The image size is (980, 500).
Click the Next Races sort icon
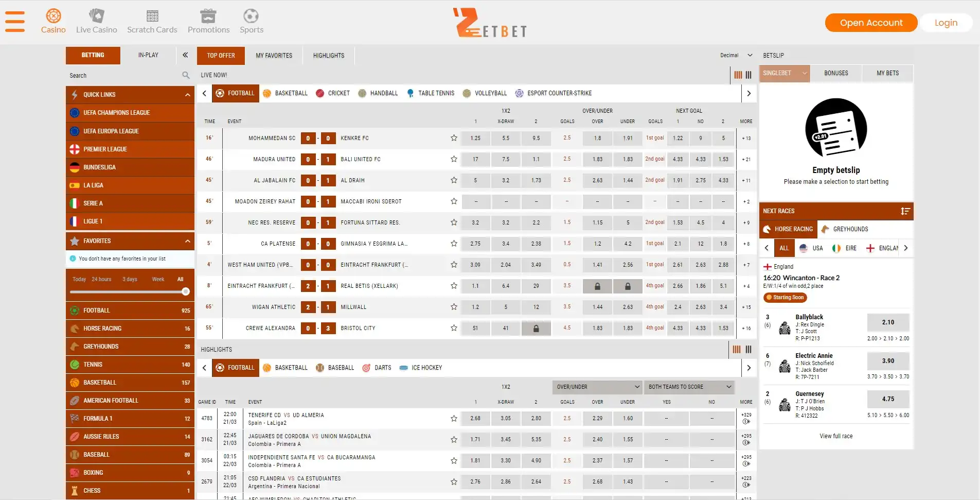[905, 211]
